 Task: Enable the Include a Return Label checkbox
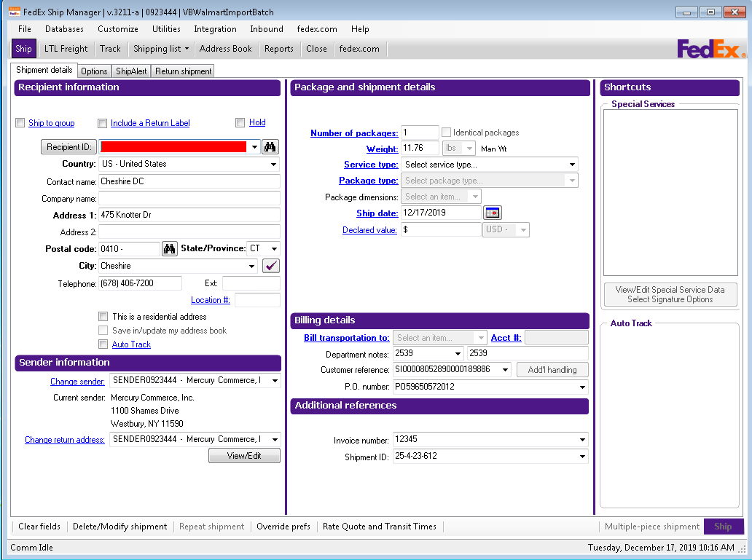102,123
